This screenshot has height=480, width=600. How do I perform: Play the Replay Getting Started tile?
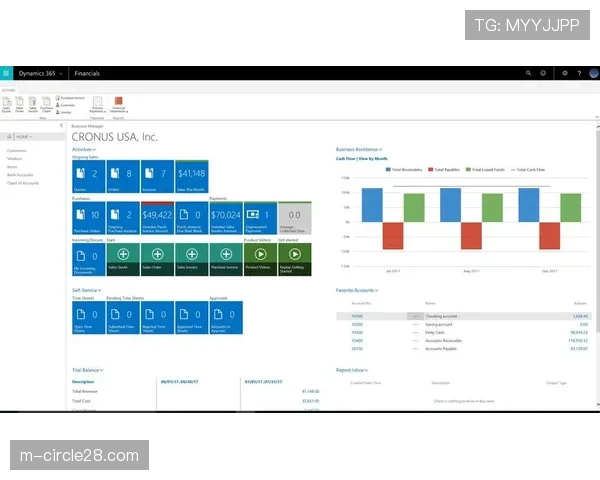pyautogui.click(x=295, y=259)
